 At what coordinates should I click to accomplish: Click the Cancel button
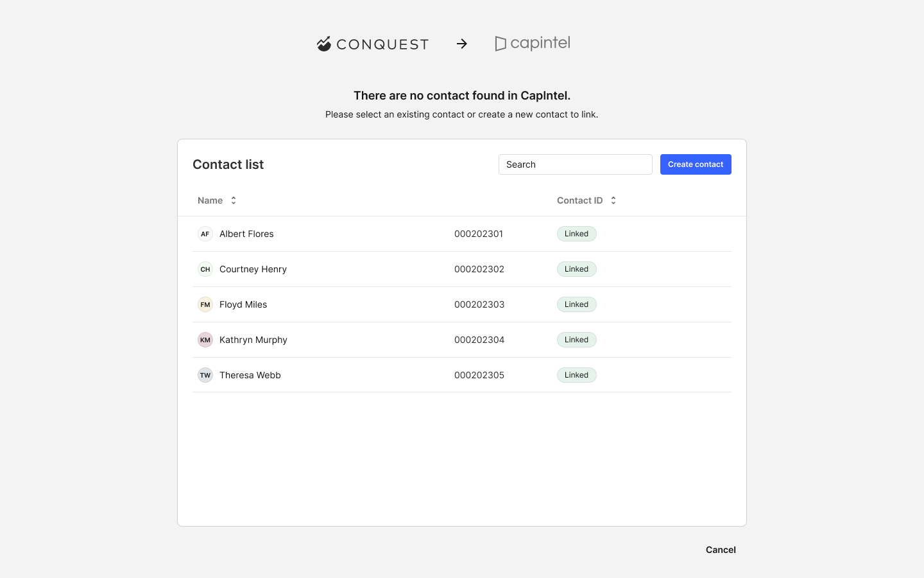[x=721, y=550]
